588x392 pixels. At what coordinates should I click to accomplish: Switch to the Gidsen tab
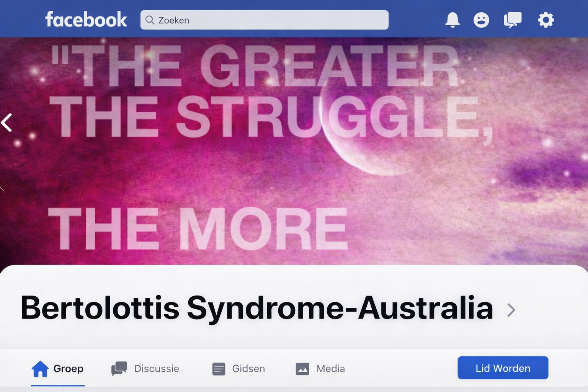click(x=238, y=369)
